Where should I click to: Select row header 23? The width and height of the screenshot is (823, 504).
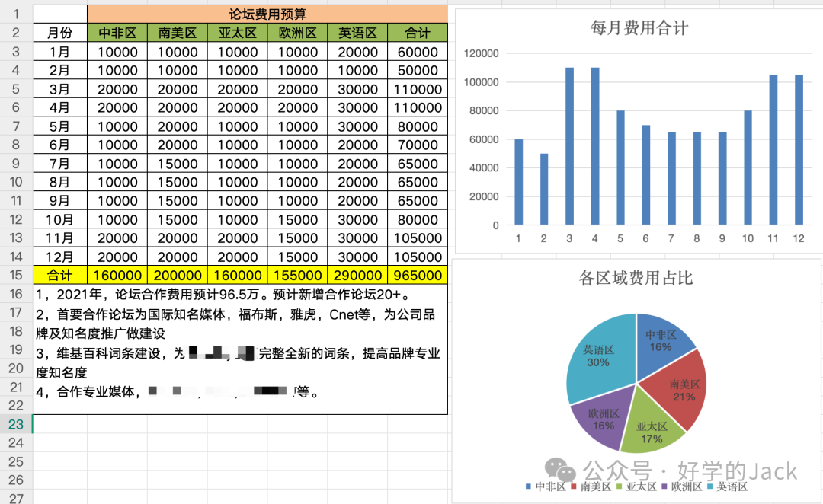(x=16, y=424)
